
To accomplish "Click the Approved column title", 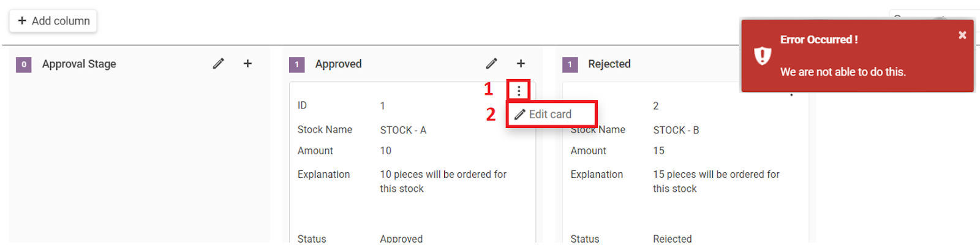I will point(338,64).
